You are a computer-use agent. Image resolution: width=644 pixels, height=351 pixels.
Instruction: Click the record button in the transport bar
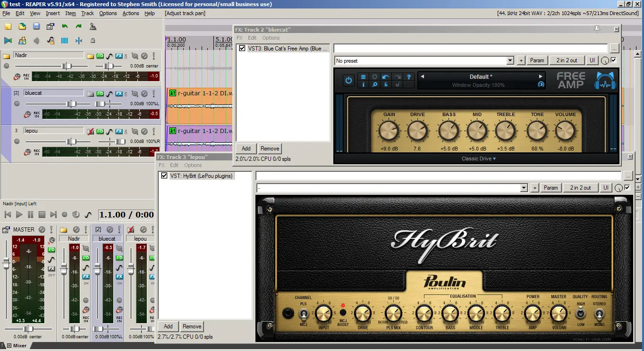[x=65, y=215]
